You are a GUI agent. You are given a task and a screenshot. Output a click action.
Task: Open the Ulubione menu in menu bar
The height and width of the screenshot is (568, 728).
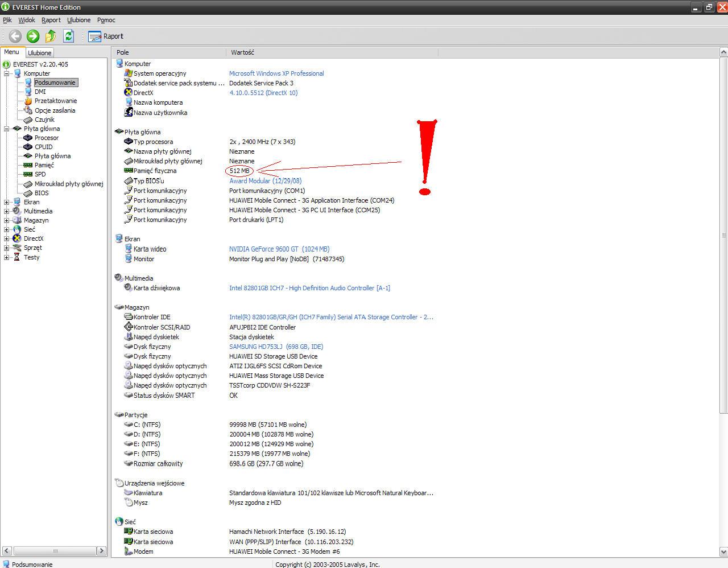[78, 20]
